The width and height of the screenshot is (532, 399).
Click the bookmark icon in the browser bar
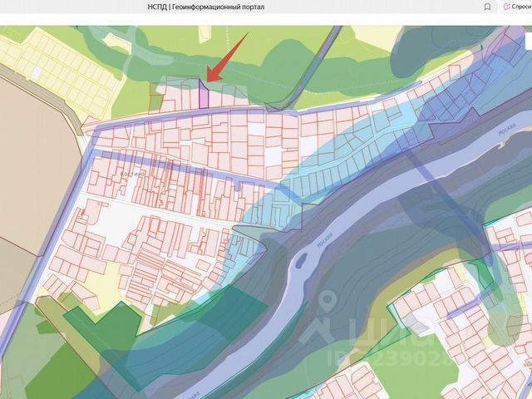487,7
